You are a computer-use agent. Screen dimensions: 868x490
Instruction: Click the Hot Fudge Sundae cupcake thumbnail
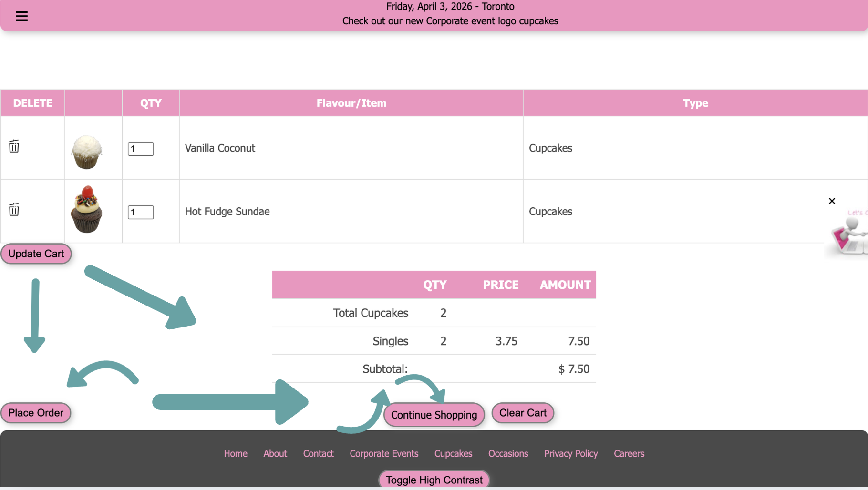coord(86,209)
